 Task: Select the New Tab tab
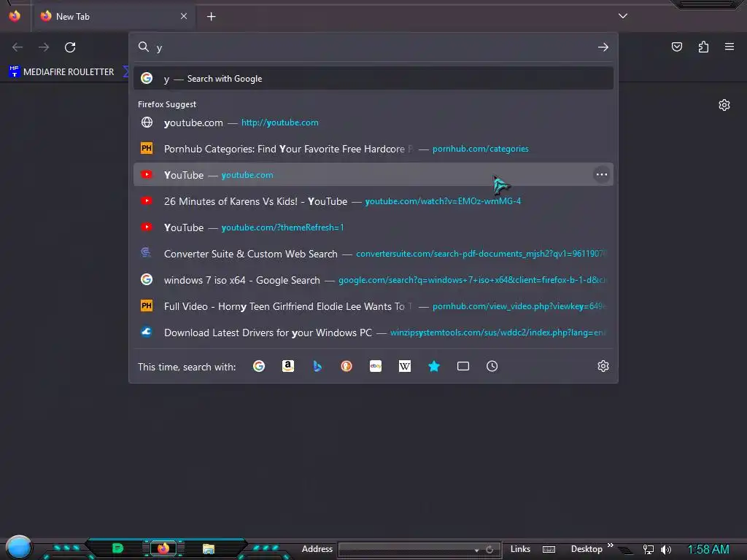(113, 17)
